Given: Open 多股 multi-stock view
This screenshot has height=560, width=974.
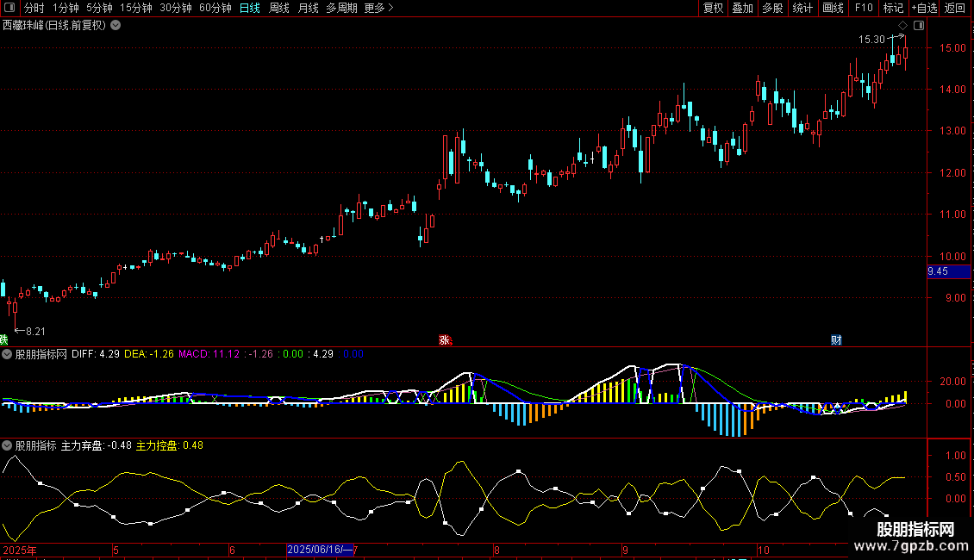Looking at the screenshot, I should click(772, 8).
